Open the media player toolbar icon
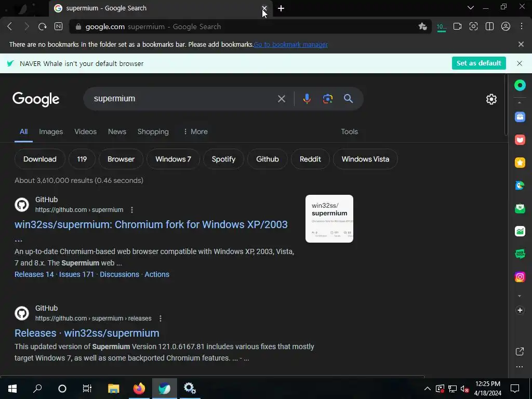The height and width of the screenshot is (399, 532). pyautogui.click(x=457, y=26)
